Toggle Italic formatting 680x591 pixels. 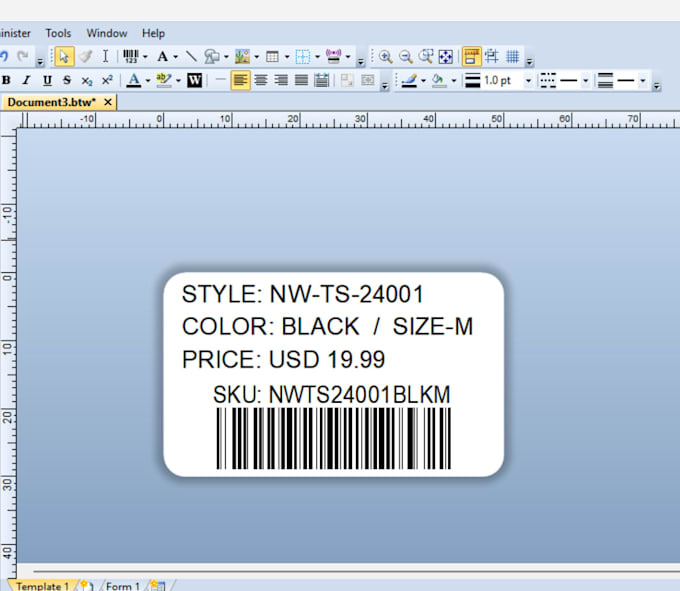pos(26,80)
